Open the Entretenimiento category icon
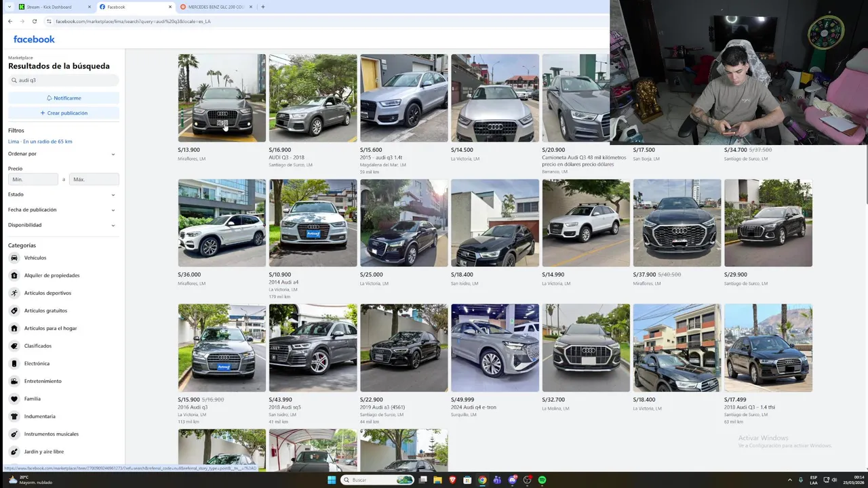Viewport: 868px width, 488px height. coord(14,381)
